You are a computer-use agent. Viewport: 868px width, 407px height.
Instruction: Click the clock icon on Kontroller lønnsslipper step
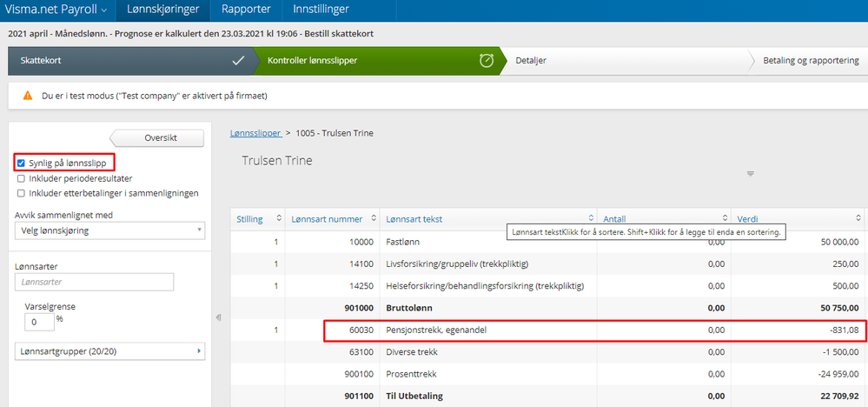tap(486, 60)
